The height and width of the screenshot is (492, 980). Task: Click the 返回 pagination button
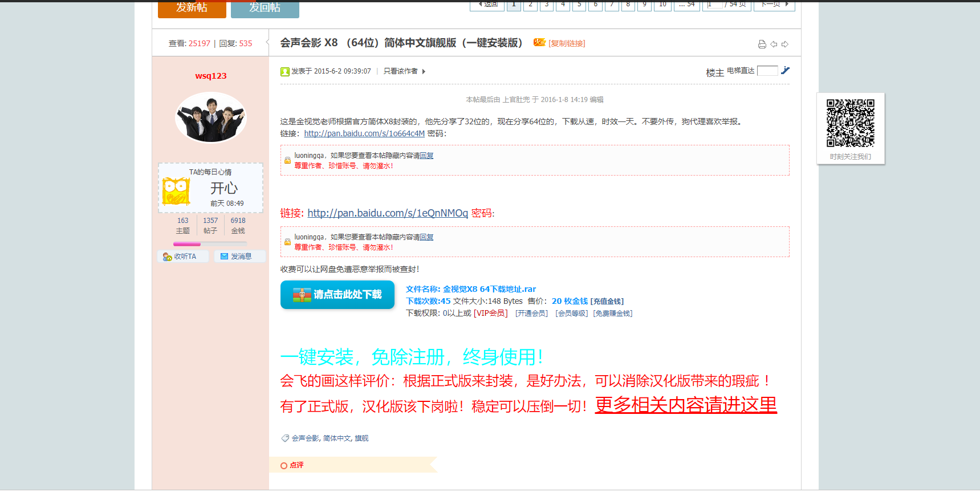point(487,5)
